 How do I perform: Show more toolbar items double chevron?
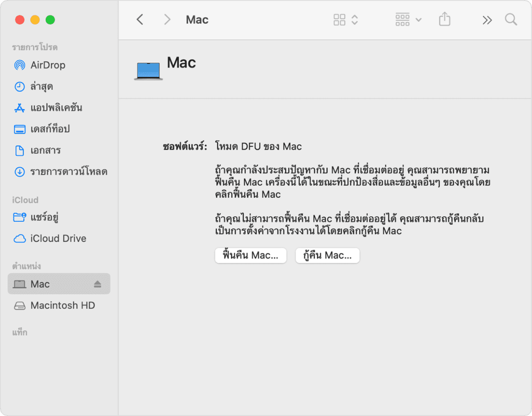tap(487, 20)
